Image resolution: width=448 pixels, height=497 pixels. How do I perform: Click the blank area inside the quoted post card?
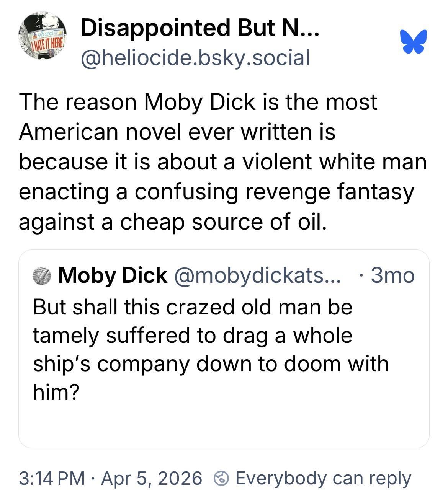pyautogui.click(x=224, y=425)
